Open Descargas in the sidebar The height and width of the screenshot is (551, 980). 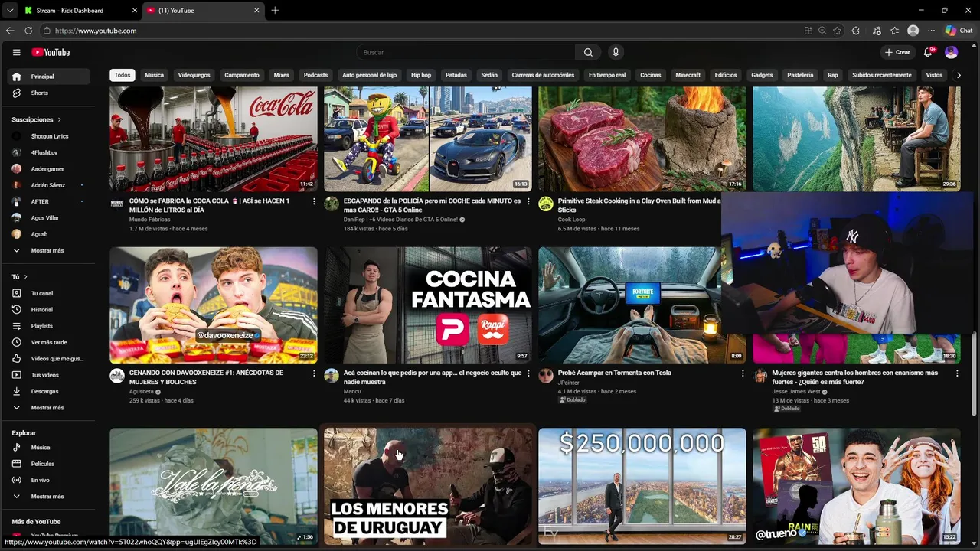[x=49, y=391]
